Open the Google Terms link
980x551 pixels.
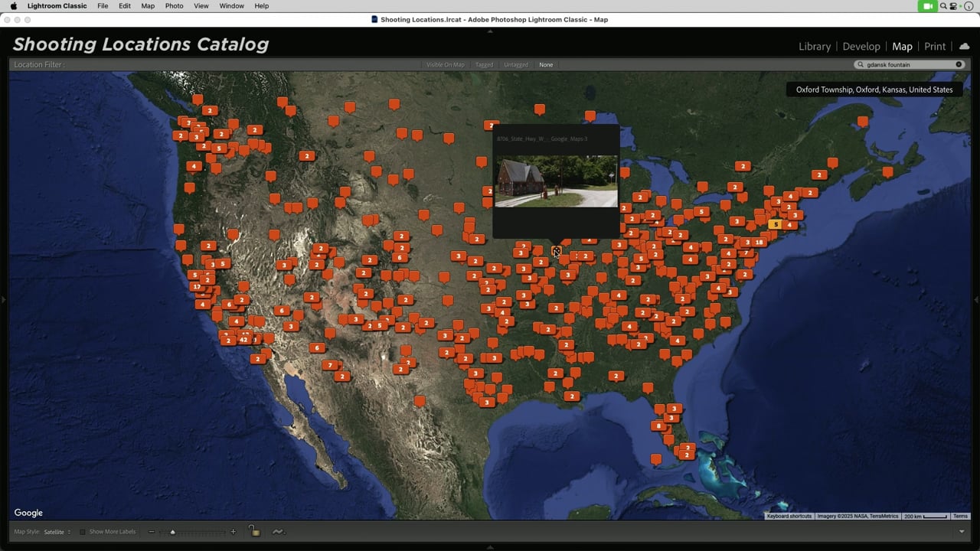tap(960, 517)
